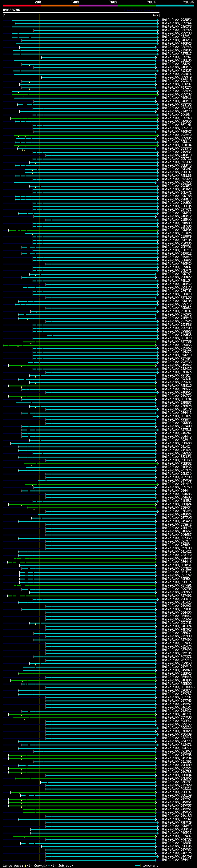Click the UniRef100_P27518 label
The image size is (197, 868).
click(x=177, y=430)
